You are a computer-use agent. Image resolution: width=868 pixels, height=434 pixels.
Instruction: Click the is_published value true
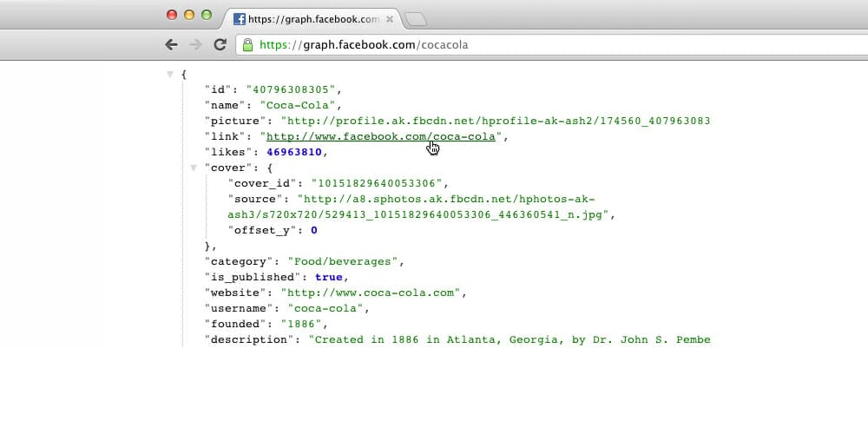click(x=329, y=278)
